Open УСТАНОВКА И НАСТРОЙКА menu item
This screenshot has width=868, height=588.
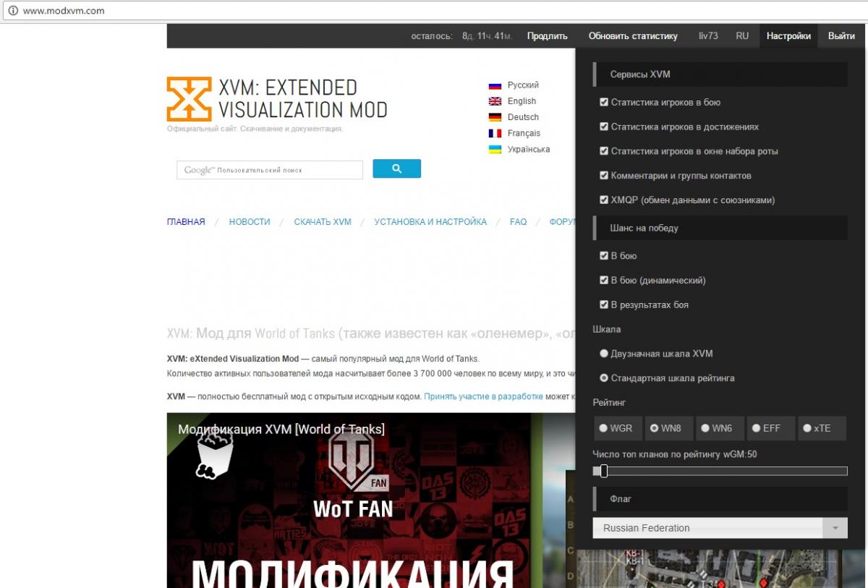click(430, 222)
